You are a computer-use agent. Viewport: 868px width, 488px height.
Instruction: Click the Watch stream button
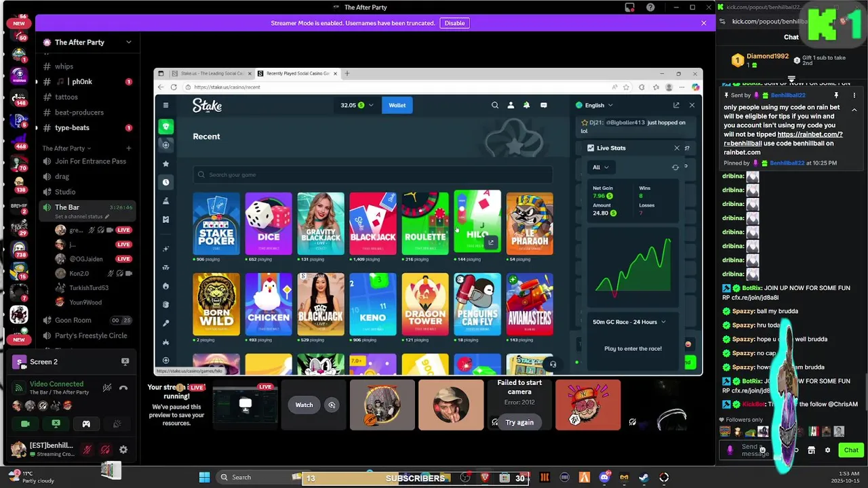[304, 405]
